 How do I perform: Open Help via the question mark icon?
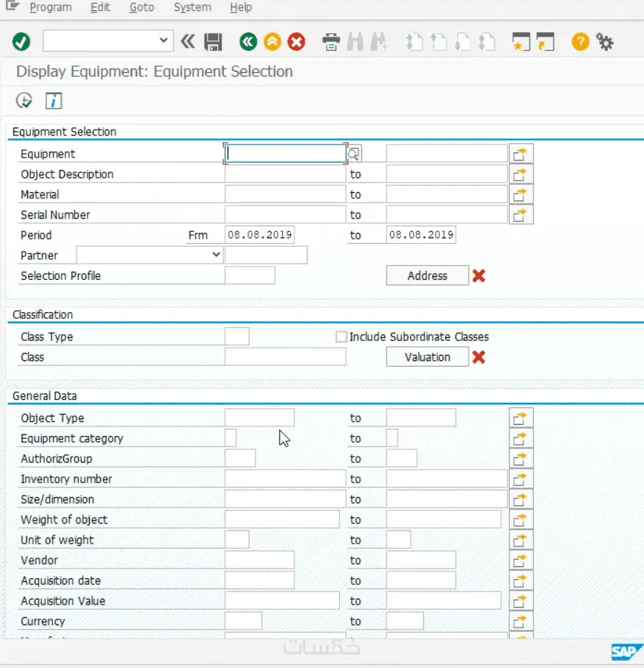(x=580, y=42)
